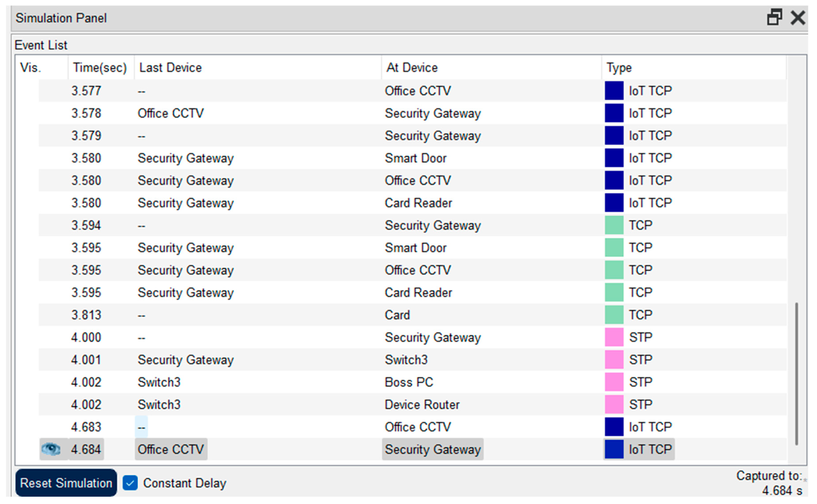The height and width of the screenshot is (504, 817).
Task: Open the STP packet at Device Router
Action: point(614,404)
